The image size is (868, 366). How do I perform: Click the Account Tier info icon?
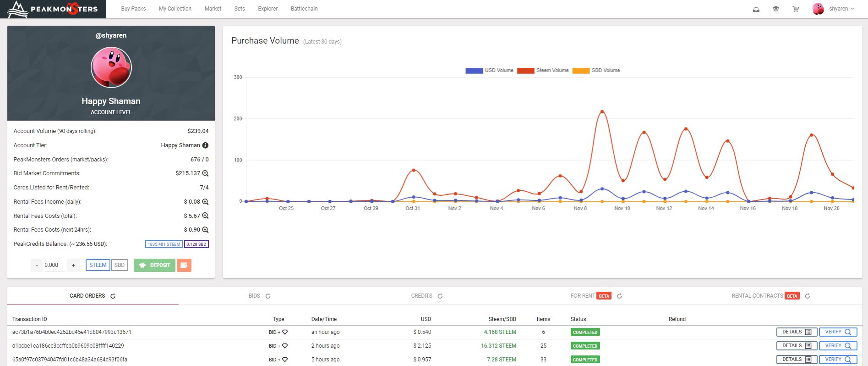pyautogui.click(x=205, y=145)
